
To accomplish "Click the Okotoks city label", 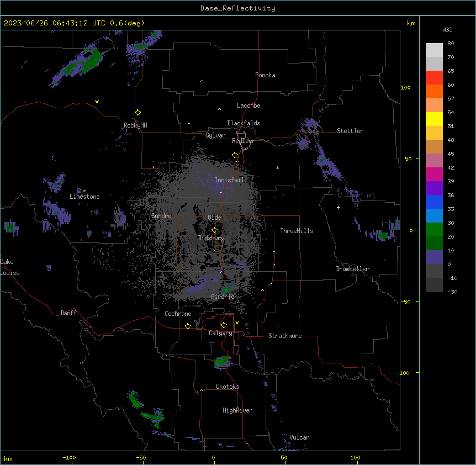I will (x=228, y=387).
